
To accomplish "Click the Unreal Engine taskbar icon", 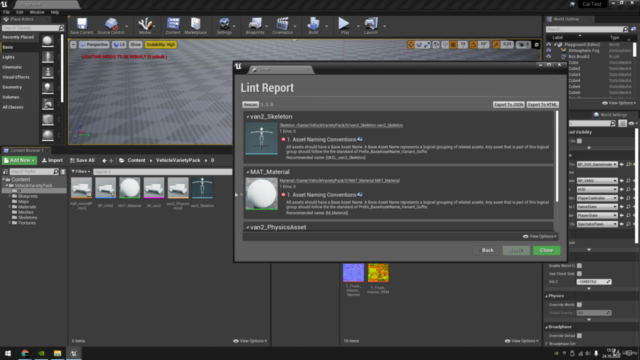I will pos(74,353).
